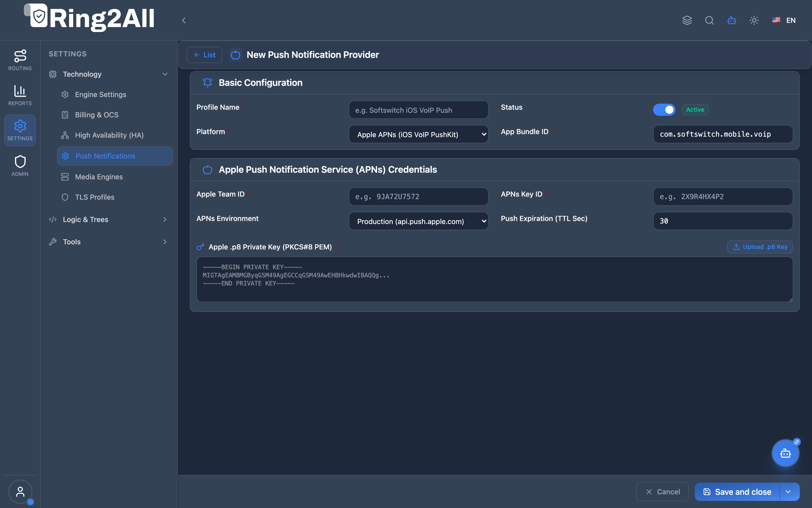The height and width of the screenshot is (508, 812).
Task: Focus the APNs Key ID field
Action: tap(723, 197)
